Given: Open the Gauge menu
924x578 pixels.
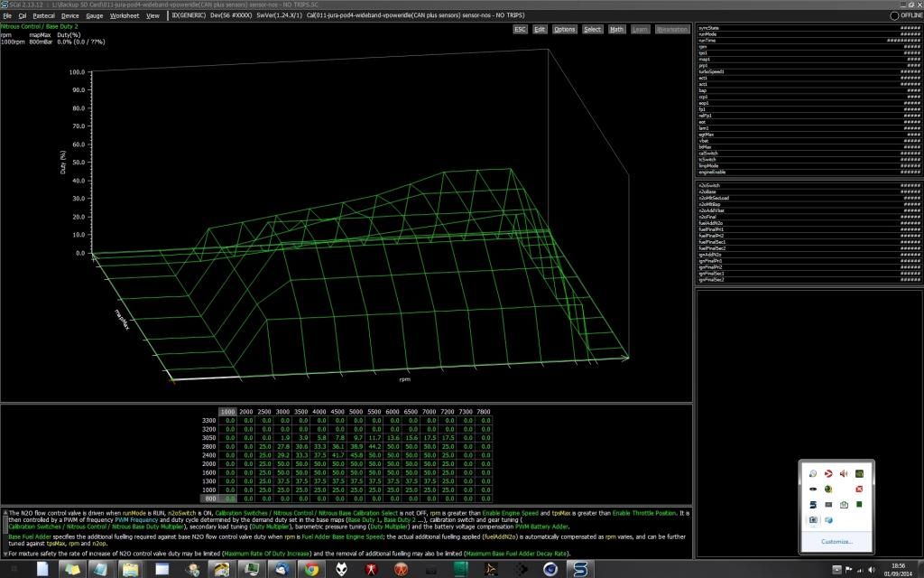Looking at the screenshot, I should [x=95, y=15].
